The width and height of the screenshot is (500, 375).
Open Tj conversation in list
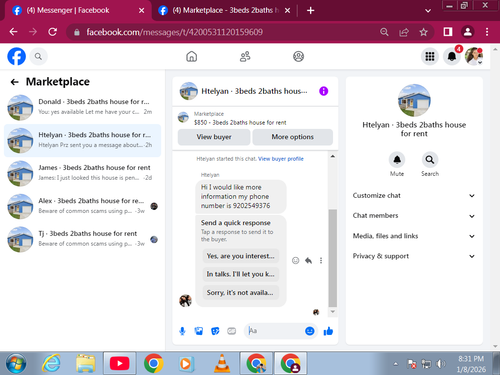[82, 239]
